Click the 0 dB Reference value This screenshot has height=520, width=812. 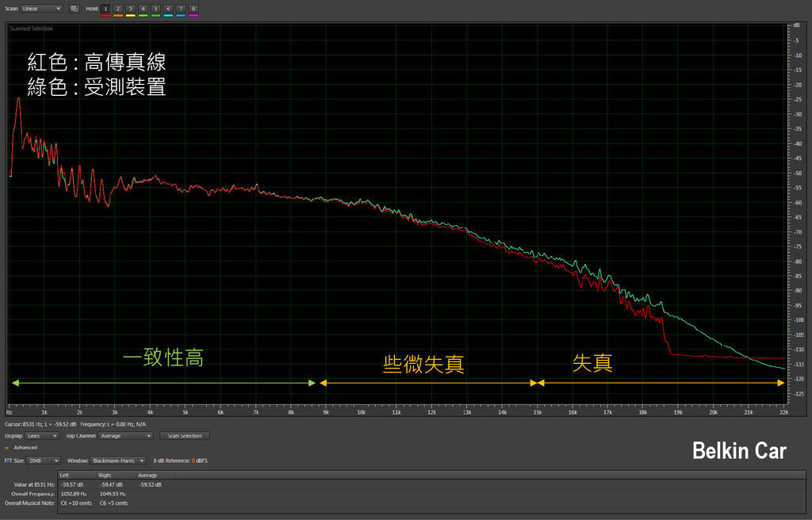pos(193,461)
